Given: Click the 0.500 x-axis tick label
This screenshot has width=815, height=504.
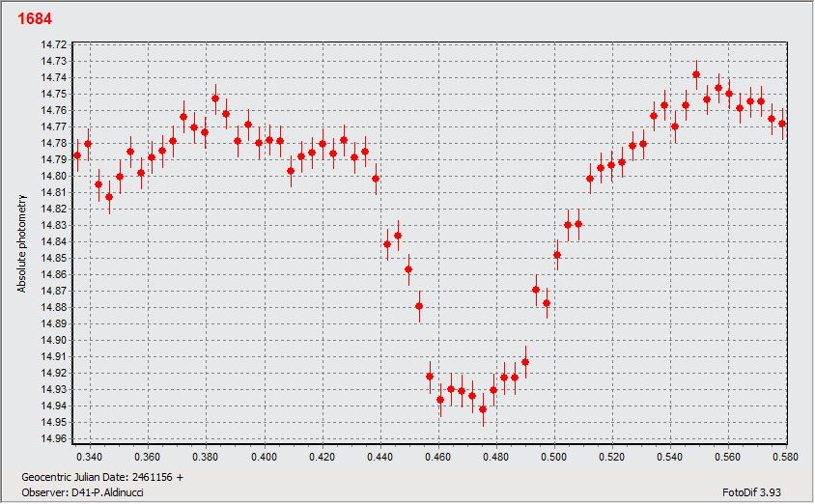Looking at the screenshot, I should pos(553,456).
